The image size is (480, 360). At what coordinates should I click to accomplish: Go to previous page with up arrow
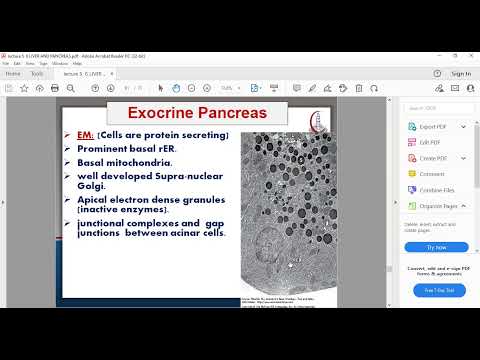95,88
